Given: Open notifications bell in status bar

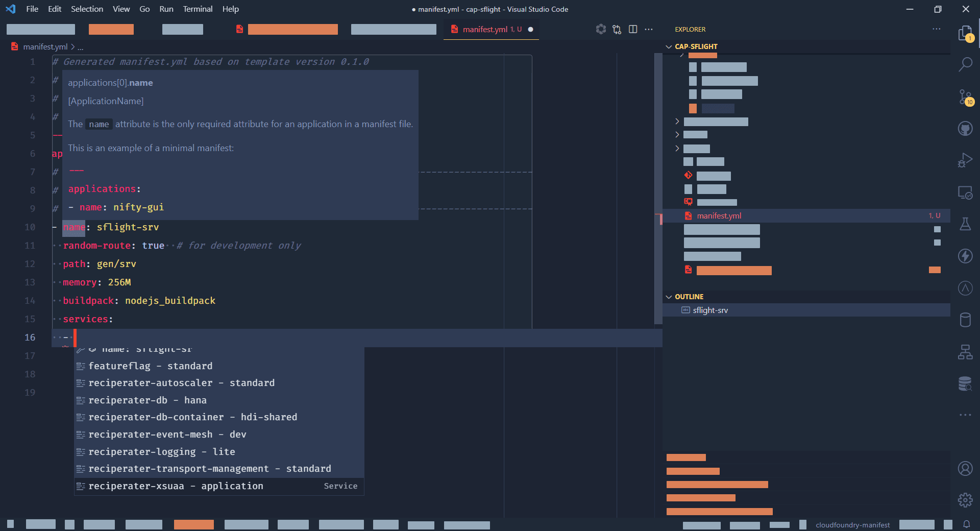Looking at the screenshot, I should coord(967,524).
